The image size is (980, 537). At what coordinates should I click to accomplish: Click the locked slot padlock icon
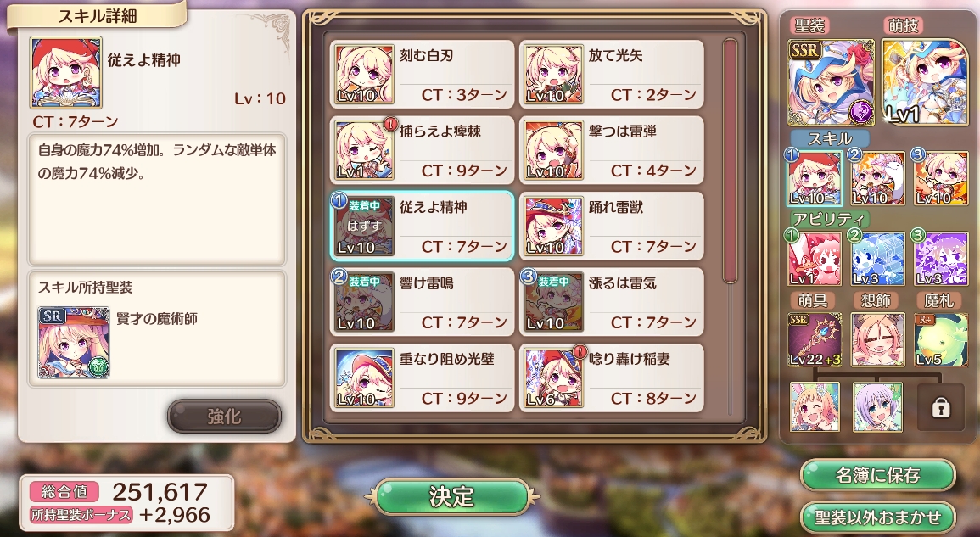pos(941,407)
